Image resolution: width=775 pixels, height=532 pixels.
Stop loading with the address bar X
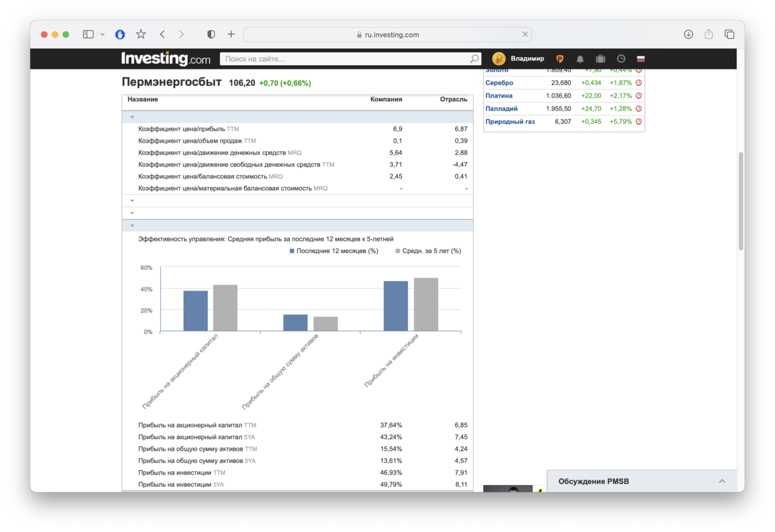tap(525, 35)
